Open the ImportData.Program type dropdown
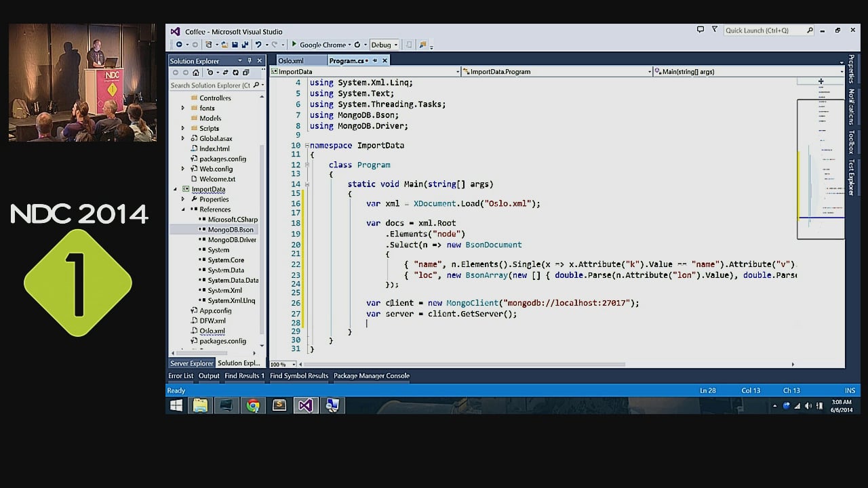868x488 pixels. click(x=650, y=71)
